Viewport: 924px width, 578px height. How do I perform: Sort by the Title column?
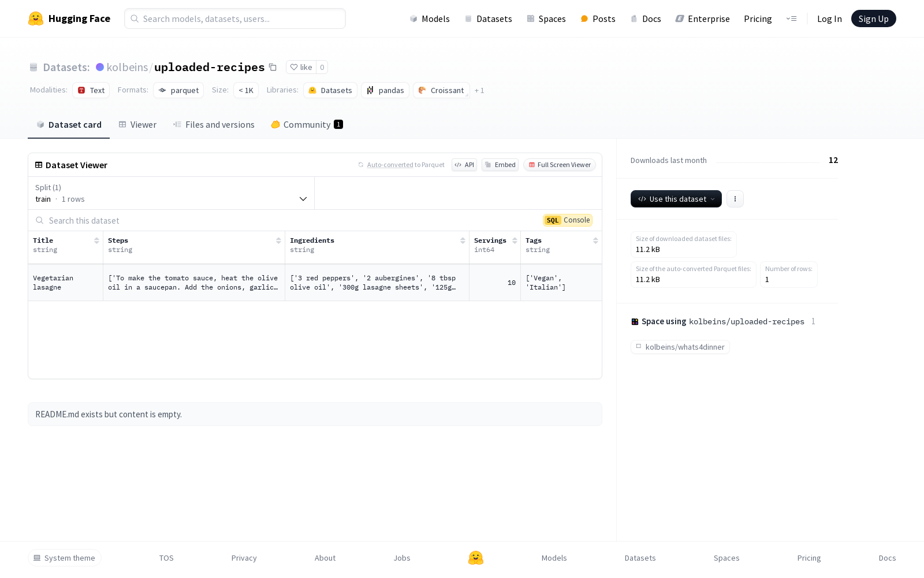point(96,240)
